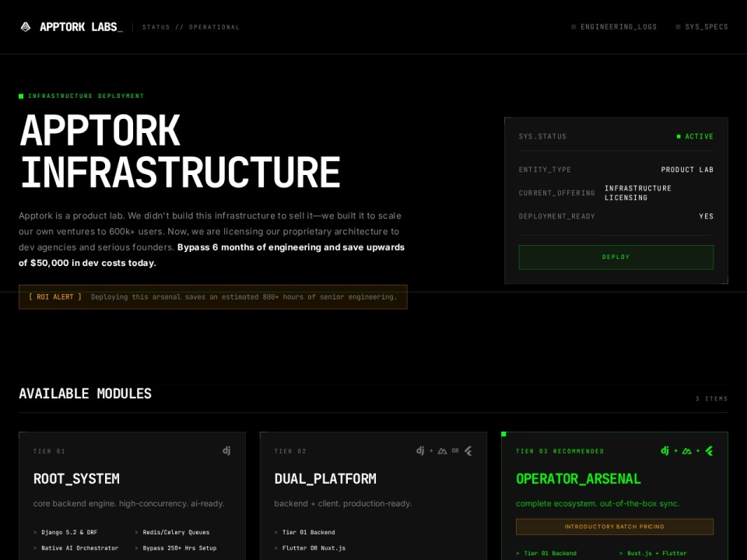Click the TIER 03 RECOMMENDED label

click(559, 451)
